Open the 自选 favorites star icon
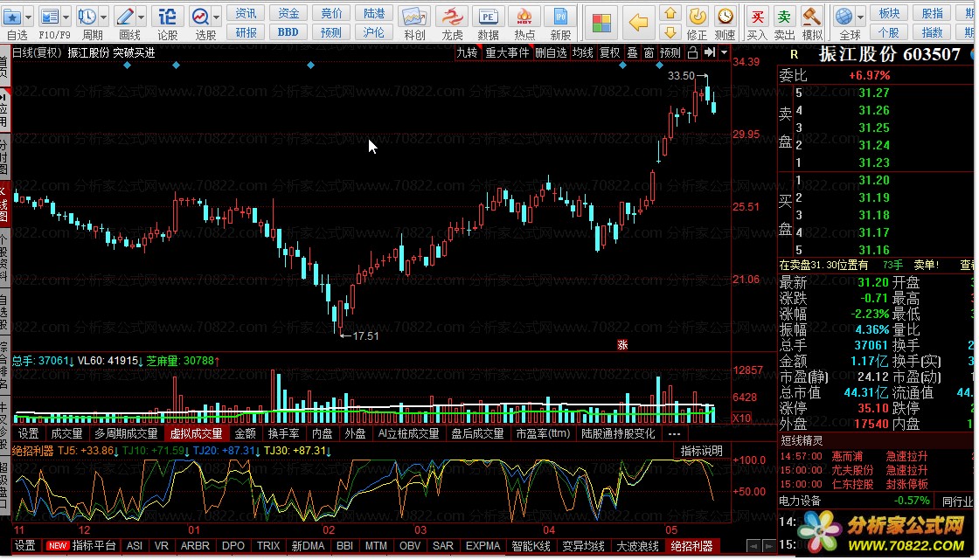Viewport: 979px width, 560px height. tap(12, 17)
